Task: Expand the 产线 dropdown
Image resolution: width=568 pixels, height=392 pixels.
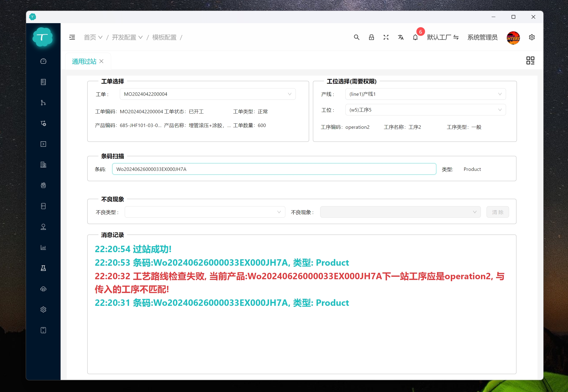Action: (425, 94)
